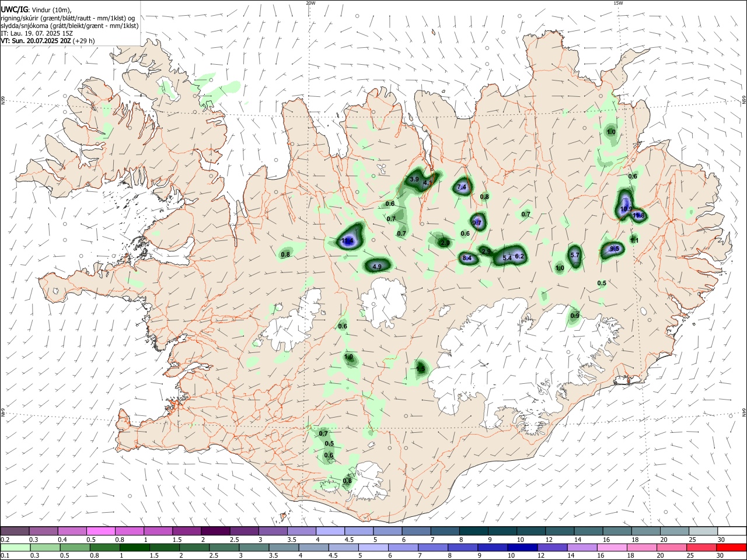Click the 20W longitude label at top

tap(310, 3)
